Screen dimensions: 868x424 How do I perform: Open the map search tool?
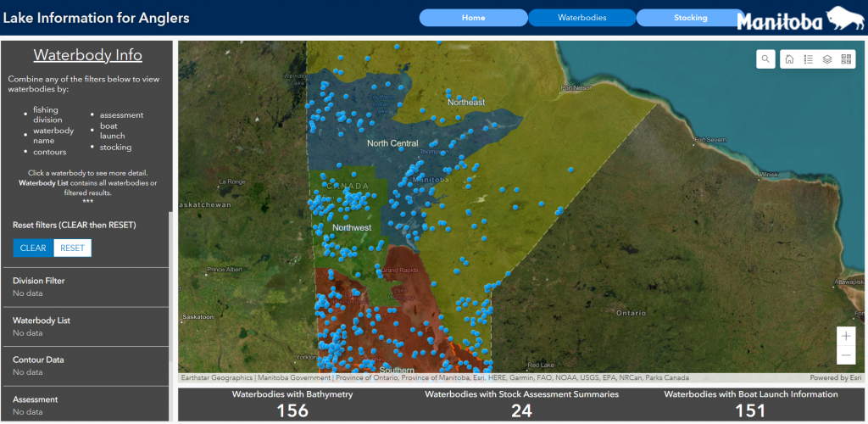[x=766, y=59]
